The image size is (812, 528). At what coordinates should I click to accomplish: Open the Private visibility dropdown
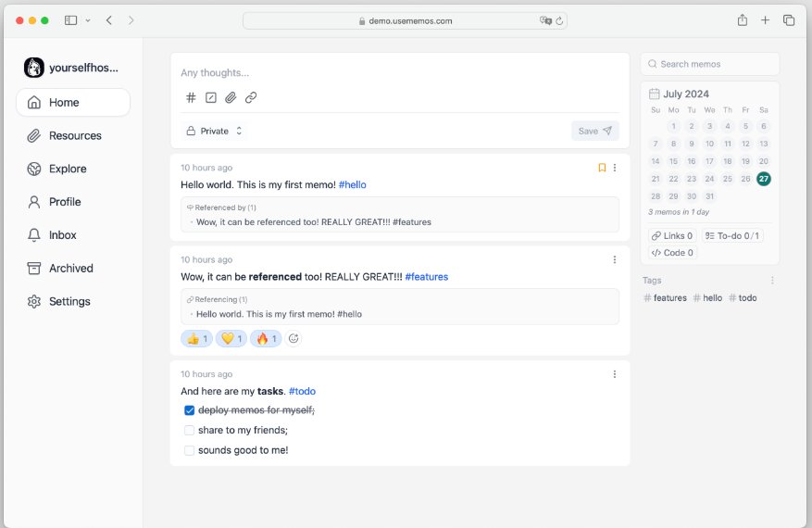215,132
